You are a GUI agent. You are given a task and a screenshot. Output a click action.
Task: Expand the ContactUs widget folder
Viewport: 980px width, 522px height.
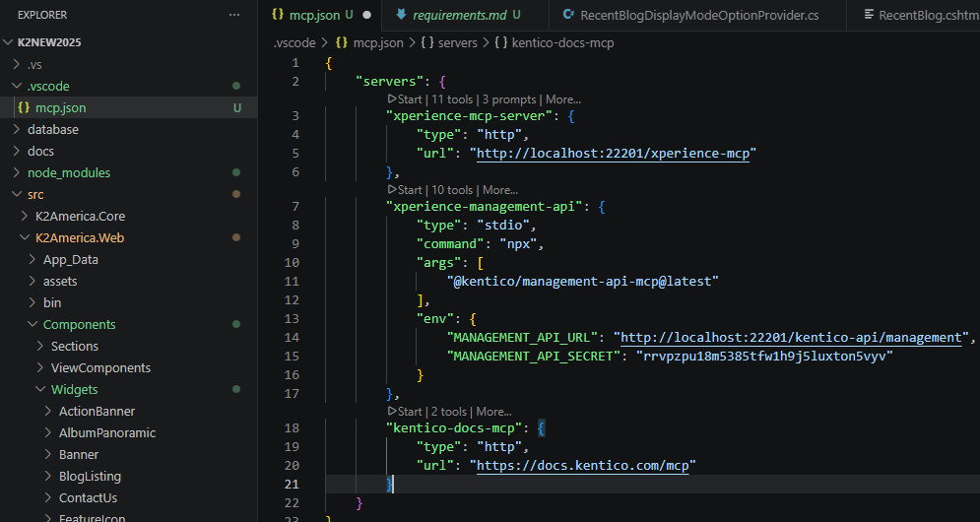click(48, 497)
